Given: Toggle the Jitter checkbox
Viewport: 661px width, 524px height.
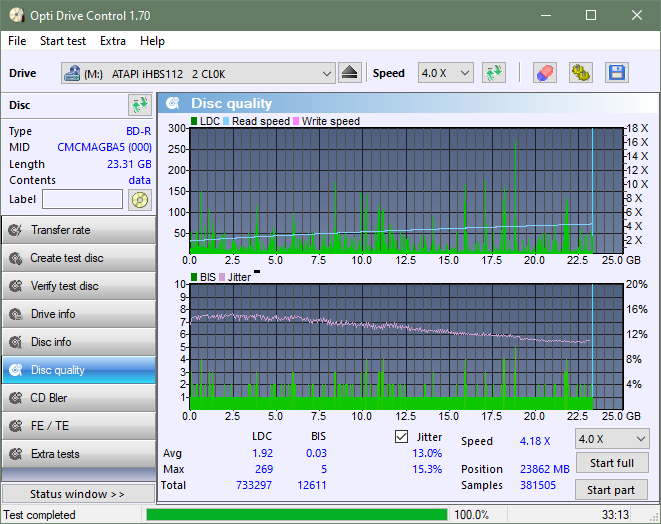Looking at the screenshot, I should click(402, 437).
